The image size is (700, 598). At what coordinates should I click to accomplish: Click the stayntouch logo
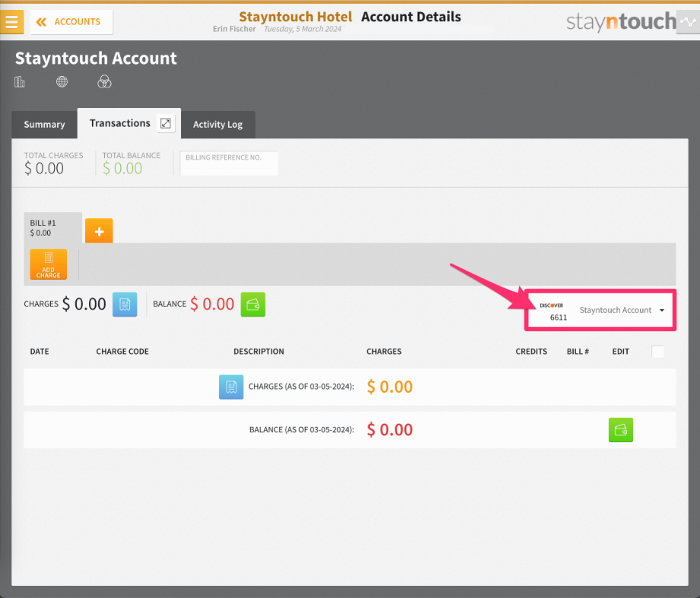pos(621,21)
